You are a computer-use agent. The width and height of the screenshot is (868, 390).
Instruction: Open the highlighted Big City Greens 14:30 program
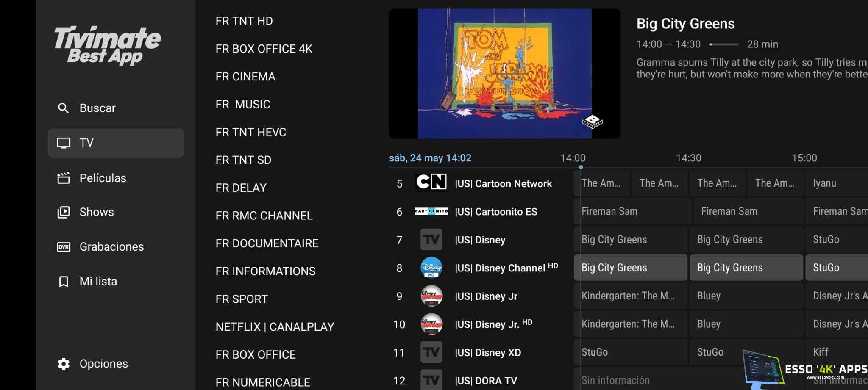coord(746,268)
